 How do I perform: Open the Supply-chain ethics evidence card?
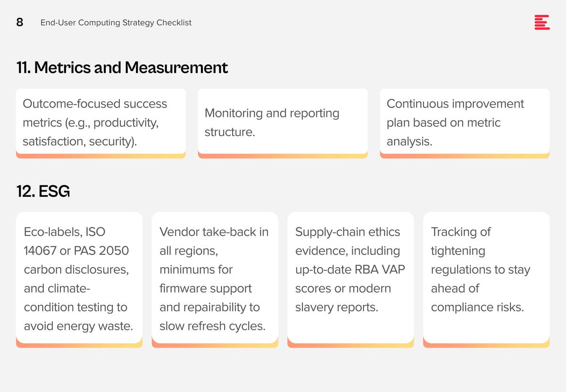[x=350, y=277]
